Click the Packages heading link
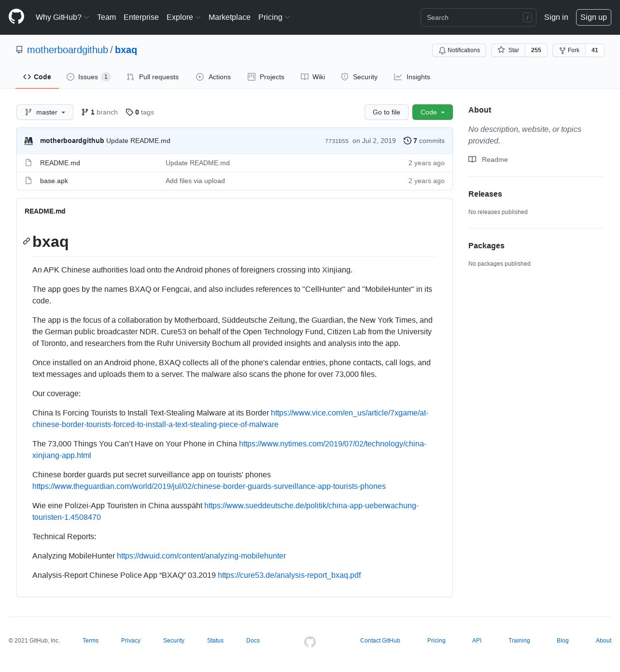The height and width of the screenshot is (672, 620). [x=486, y=245]
